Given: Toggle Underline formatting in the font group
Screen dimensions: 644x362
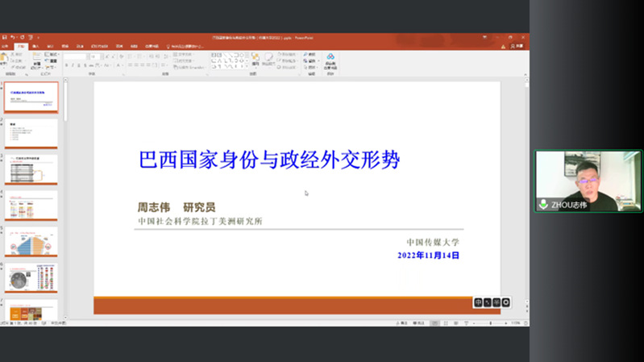Looking at the screenshot, I should (80, 65).
